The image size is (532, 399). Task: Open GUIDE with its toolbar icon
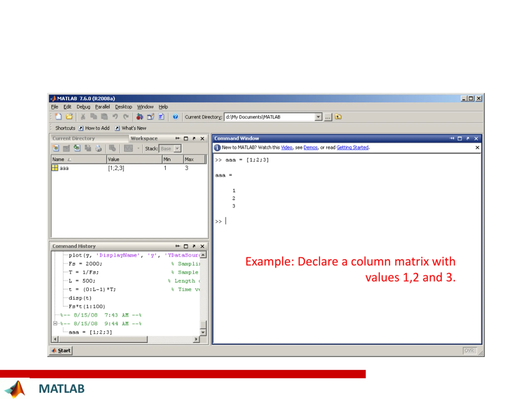click(150, 117)
